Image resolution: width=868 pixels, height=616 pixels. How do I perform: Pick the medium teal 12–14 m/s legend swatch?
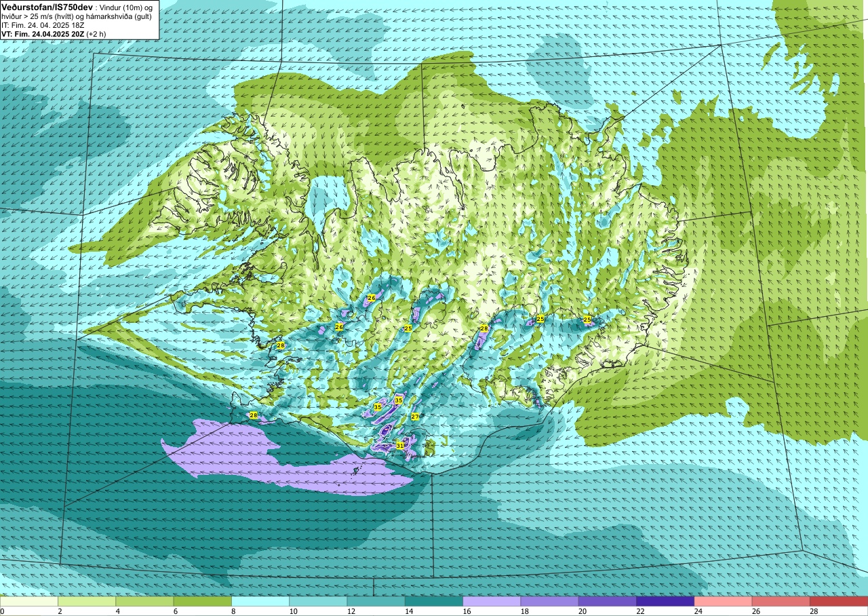376,601
